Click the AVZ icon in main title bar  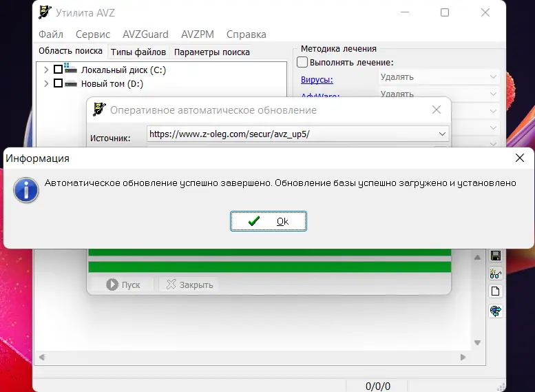point(45,12)
